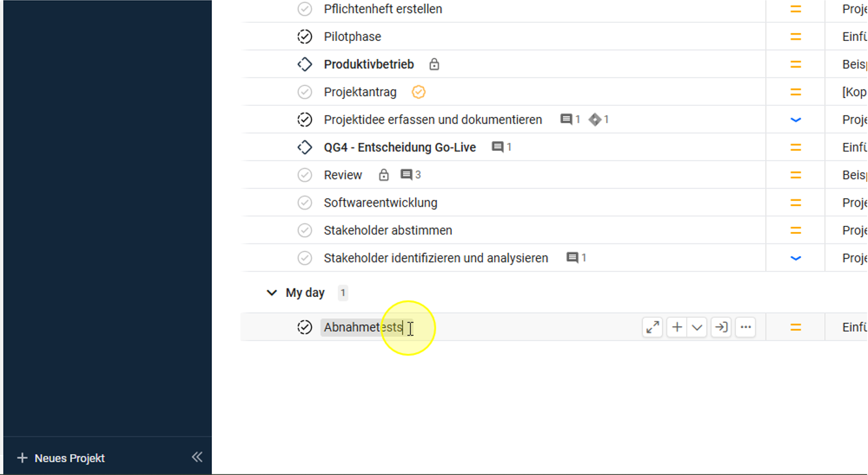Collapse the sidebar with double chevron

(x=197, y=457)
